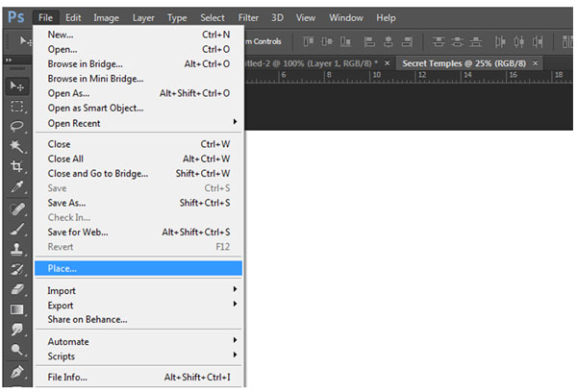
Task: Switch to Untitled-2 Layer 1 document tab
Action: 311,63
